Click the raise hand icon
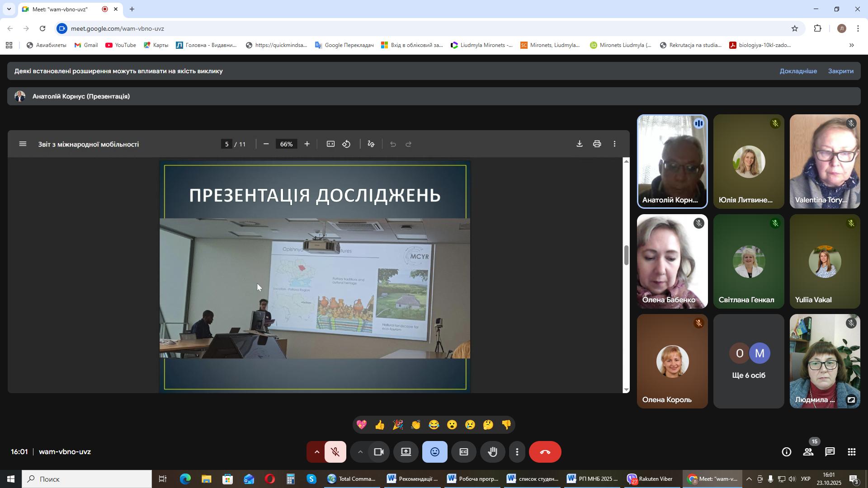868x488 pixels. click(x=492, y=452)
